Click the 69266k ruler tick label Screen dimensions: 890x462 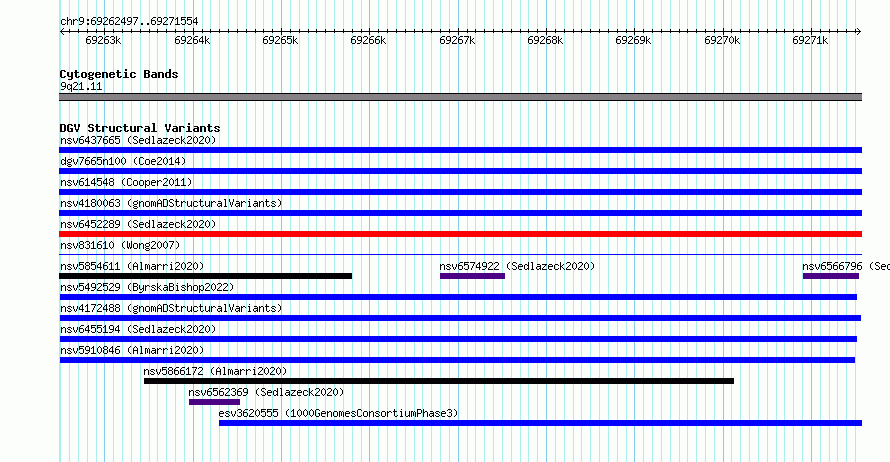point(368,40)
